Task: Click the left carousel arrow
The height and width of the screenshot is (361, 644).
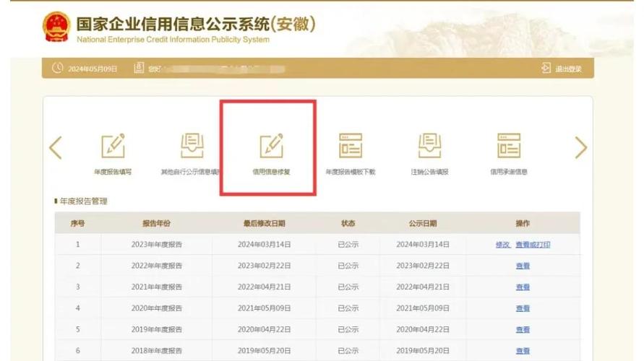Action: click(x=56, y=147)
